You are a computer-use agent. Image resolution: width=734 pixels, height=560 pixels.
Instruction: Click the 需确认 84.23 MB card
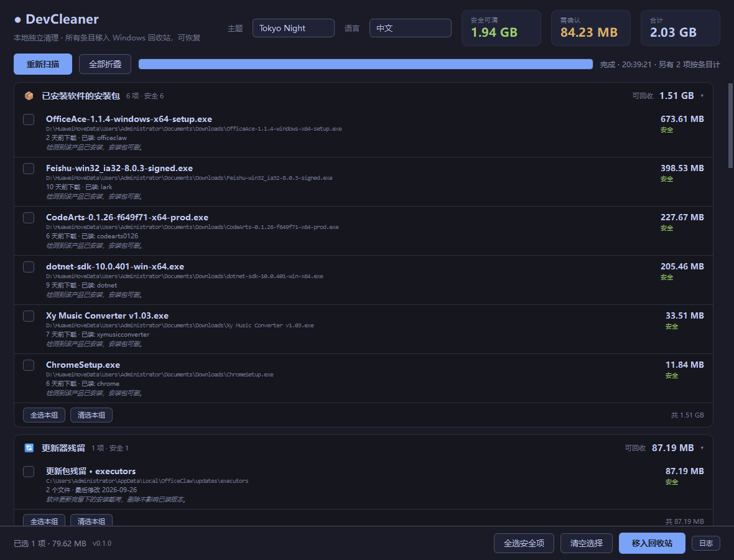[x=591, y=28]
